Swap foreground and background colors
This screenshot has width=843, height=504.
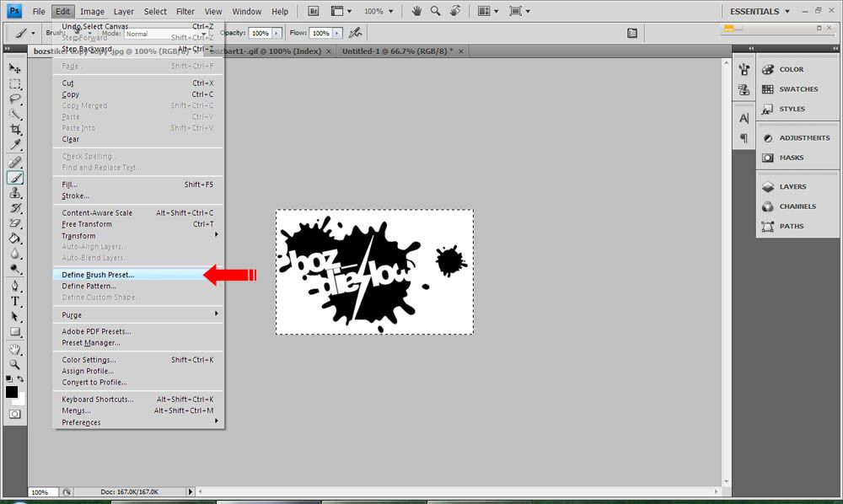point(20,379)
